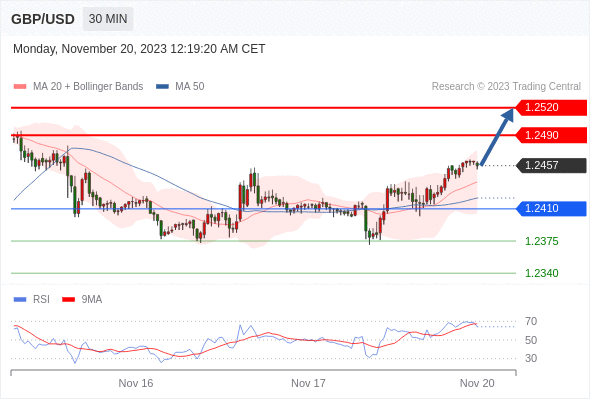Click the MA 20 + Bollinger Bands legend label

(x=88, y=87)
